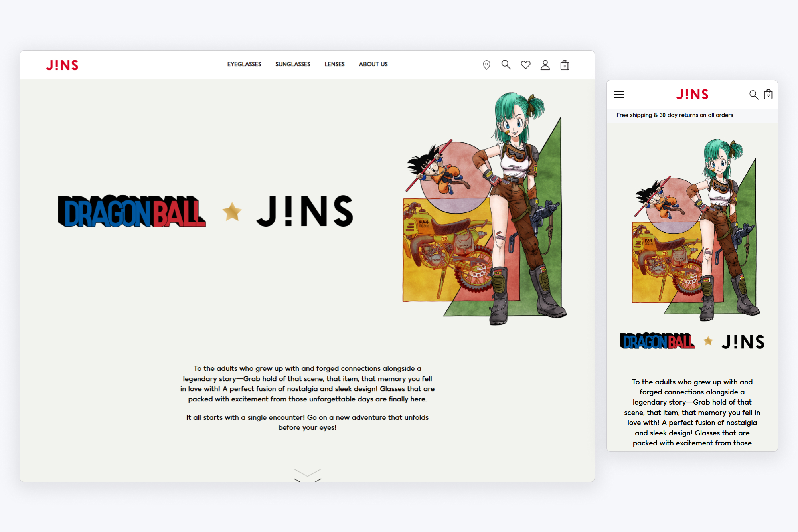Open the account profile icon

pyautogui.click(x=545, y=64)
